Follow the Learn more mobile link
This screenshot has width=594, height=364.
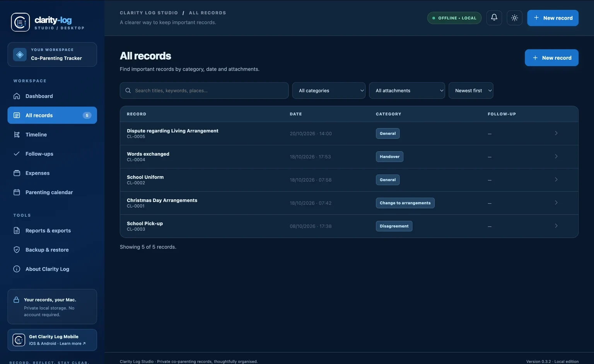[72, 344]
